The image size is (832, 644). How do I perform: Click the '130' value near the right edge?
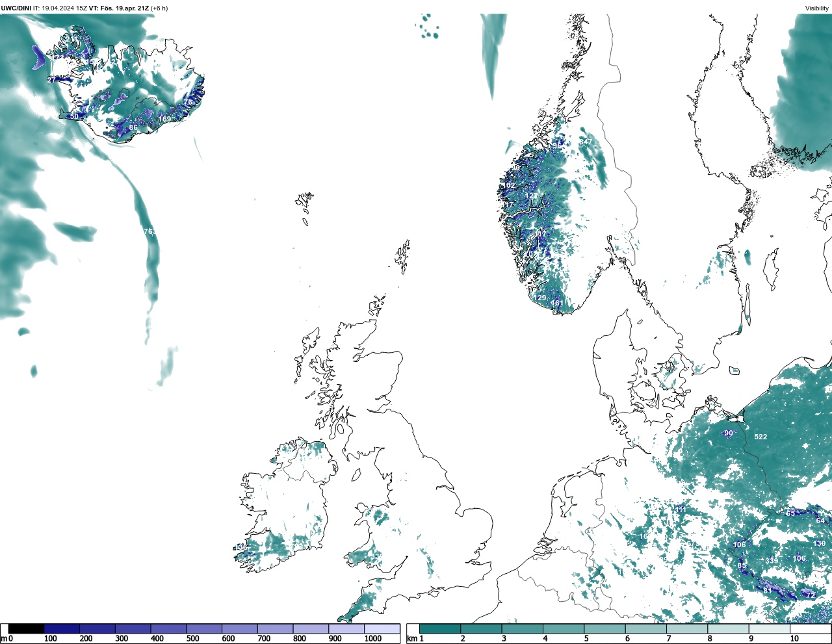819,543
